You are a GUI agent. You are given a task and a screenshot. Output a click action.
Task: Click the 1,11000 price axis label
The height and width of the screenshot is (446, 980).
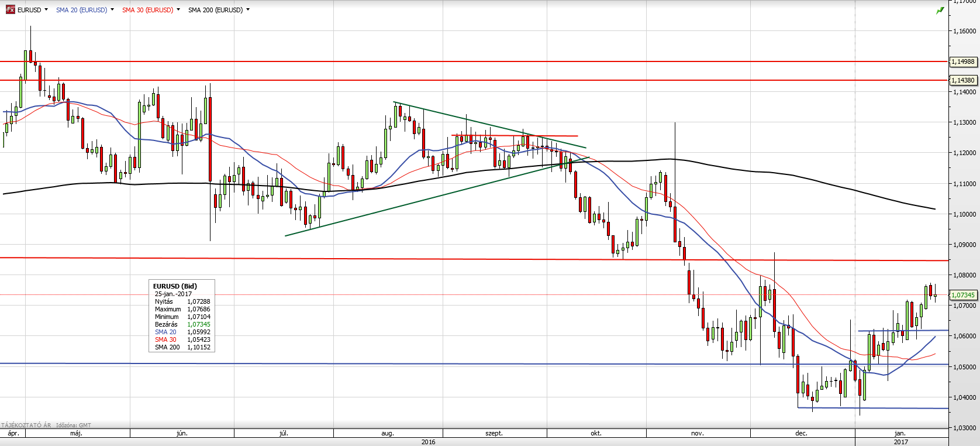click(x=964, y=184)
